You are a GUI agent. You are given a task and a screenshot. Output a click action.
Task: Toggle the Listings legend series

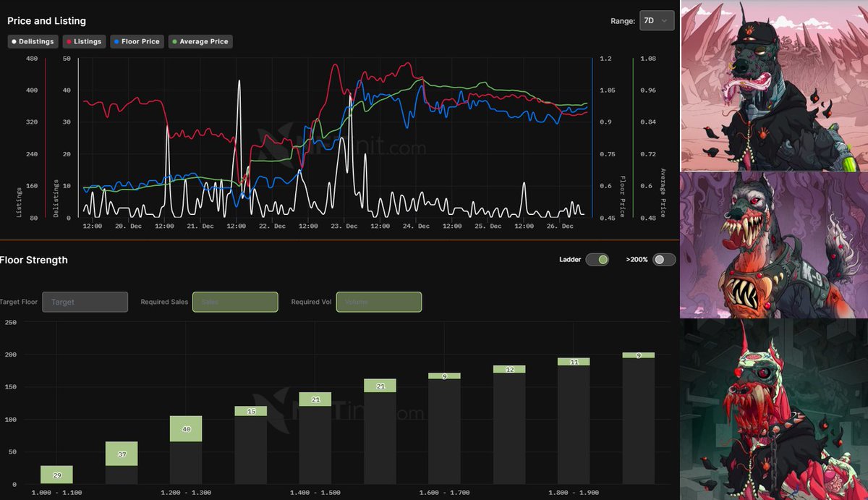point(84,41)
